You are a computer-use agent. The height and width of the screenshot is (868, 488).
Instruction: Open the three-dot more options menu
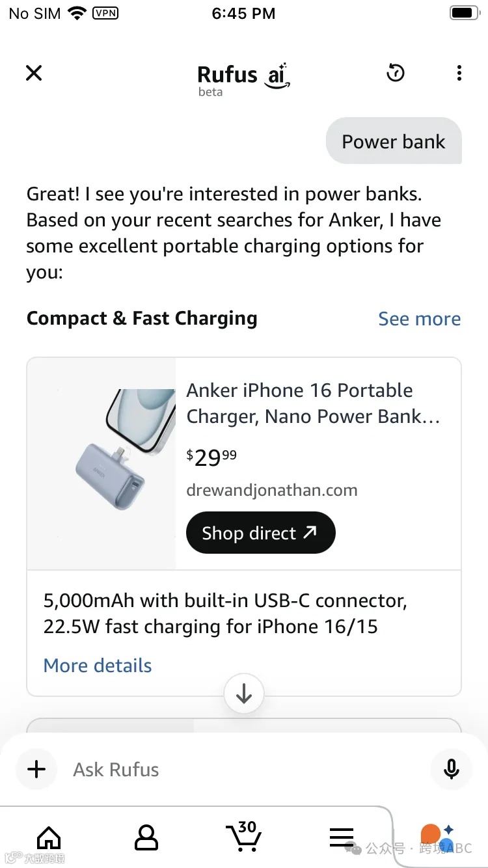(459, 73)
